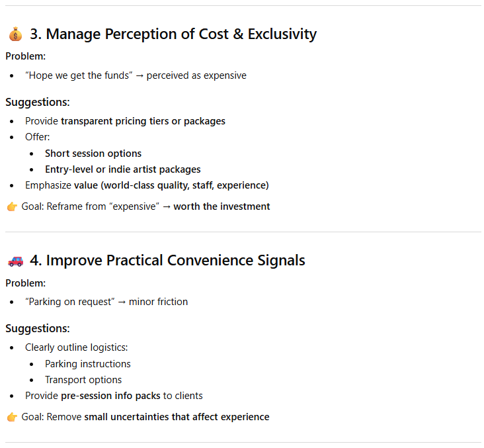Image resolution: width=484 pixels, height=448 pixels.
Task: Click the bold "transparent pricing tiers or packages" text
Action: click(143, 121)
